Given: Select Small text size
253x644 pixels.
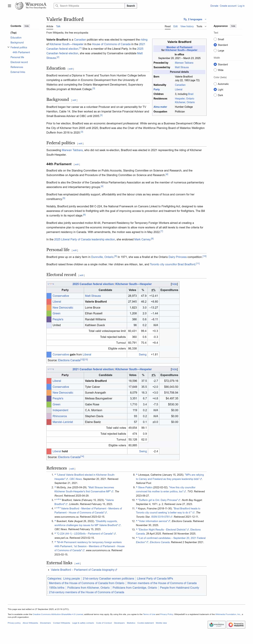Looking at the screenshot, I should (215, 39).
